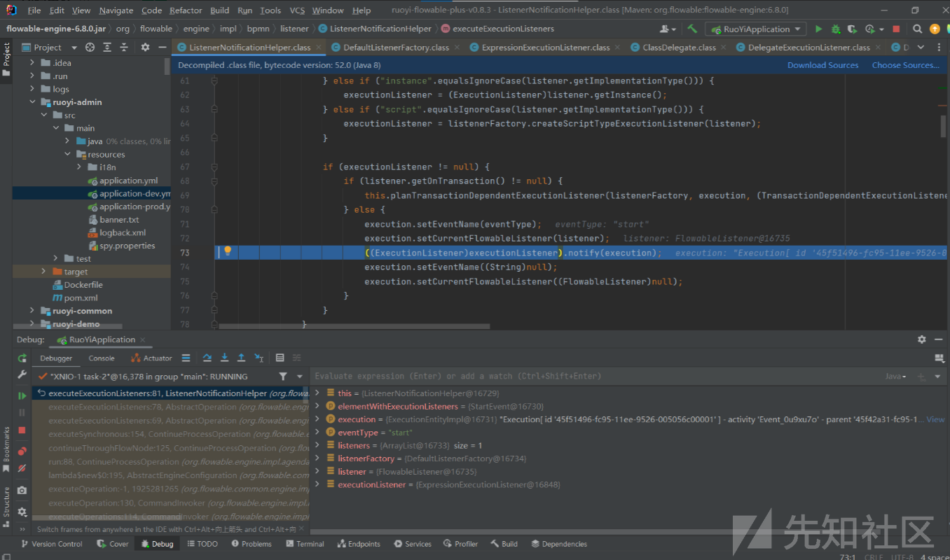Collapse the ruoyi-admin module node
950x560 pixels.
click(x=32, y=102)
